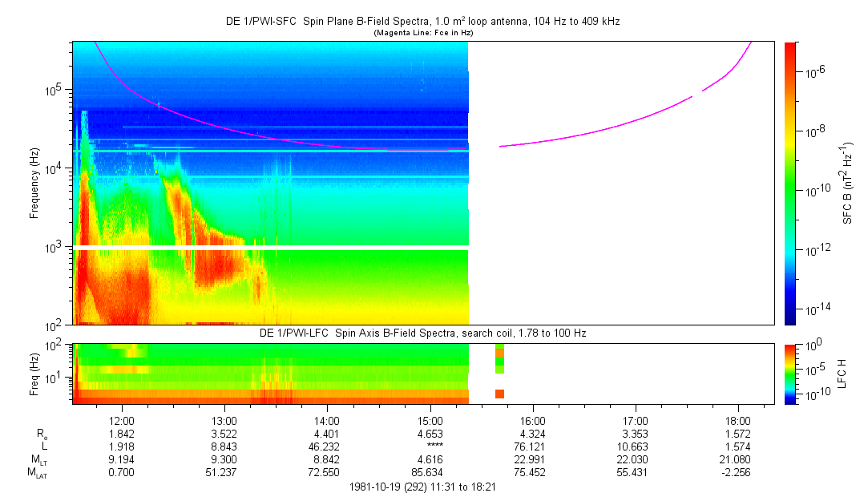Select the MLT row label
Screen dimensions: 868x497
pyautogui.click(x=36, y=459)
